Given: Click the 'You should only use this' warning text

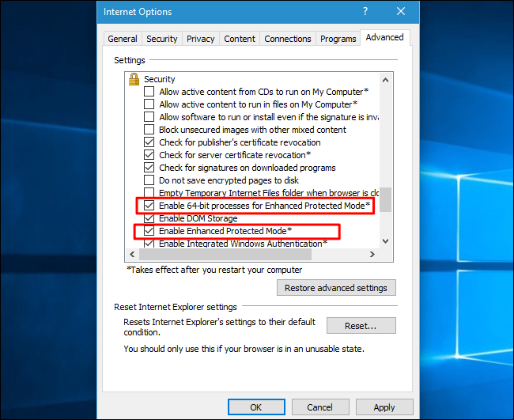Looking at the screenshot, I should click(x=244, y=349).
